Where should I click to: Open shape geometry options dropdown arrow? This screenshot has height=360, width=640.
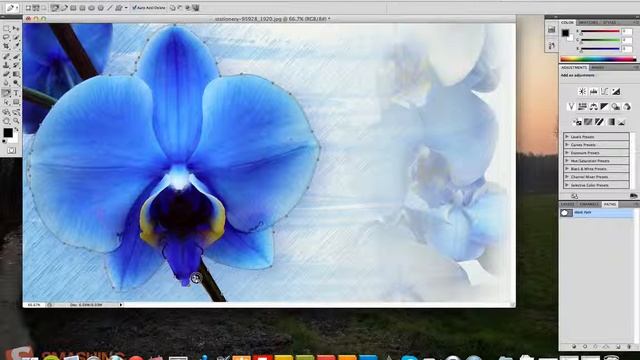click(x=126, y=8)
